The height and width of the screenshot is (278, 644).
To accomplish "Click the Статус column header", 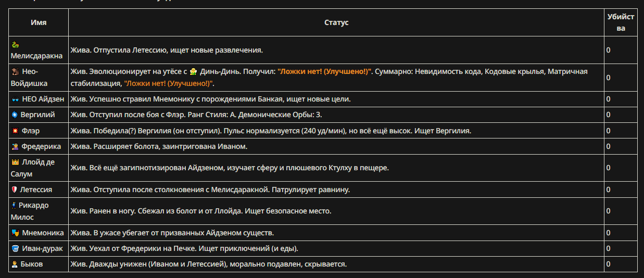I will [x=336, y=22].
